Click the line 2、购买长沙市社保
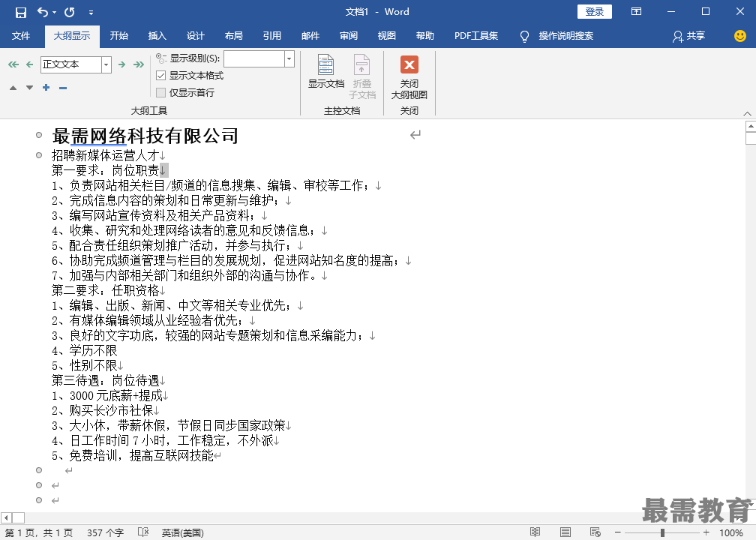Screen dimensions: 756x540 (x=102, y=410)
